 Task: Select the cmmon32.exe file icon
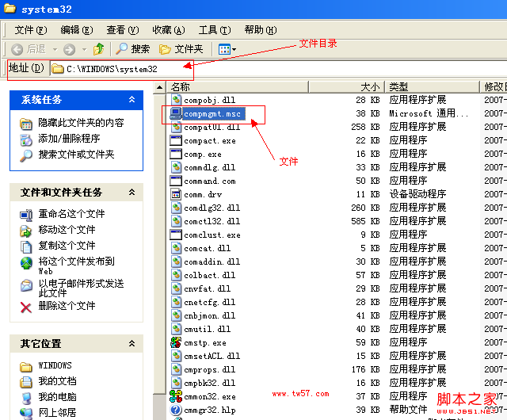point(176,396)
